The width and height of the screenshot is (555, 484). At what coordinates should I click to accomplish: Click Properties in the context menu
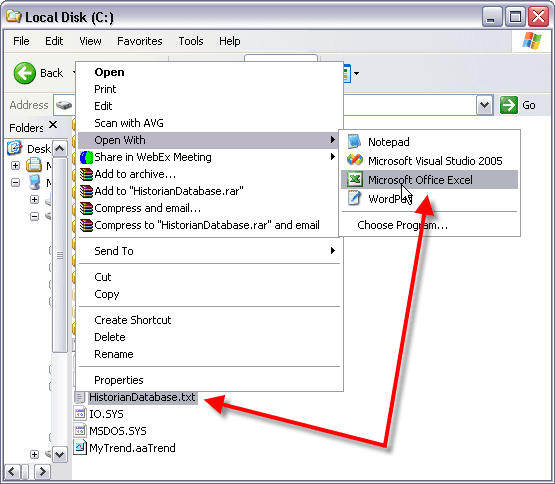119,380
